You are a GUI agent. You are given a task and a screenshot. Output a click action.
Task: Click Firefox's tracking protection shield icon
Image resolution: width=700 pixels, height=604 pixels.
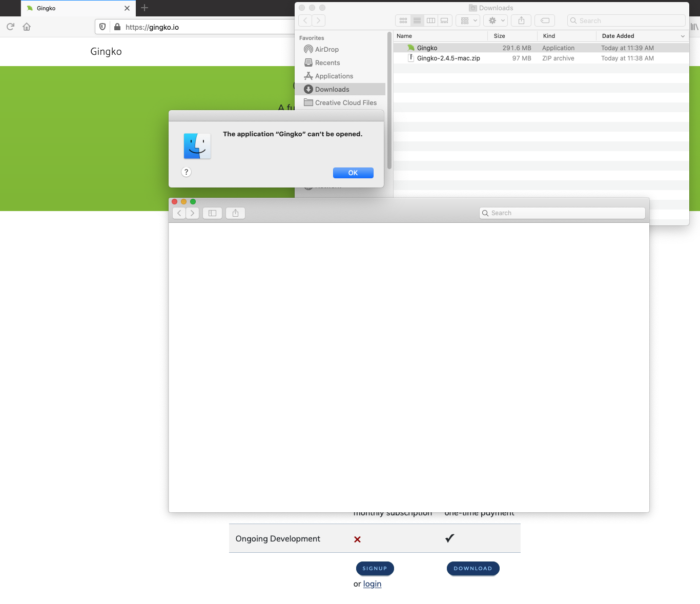(102, 27)
